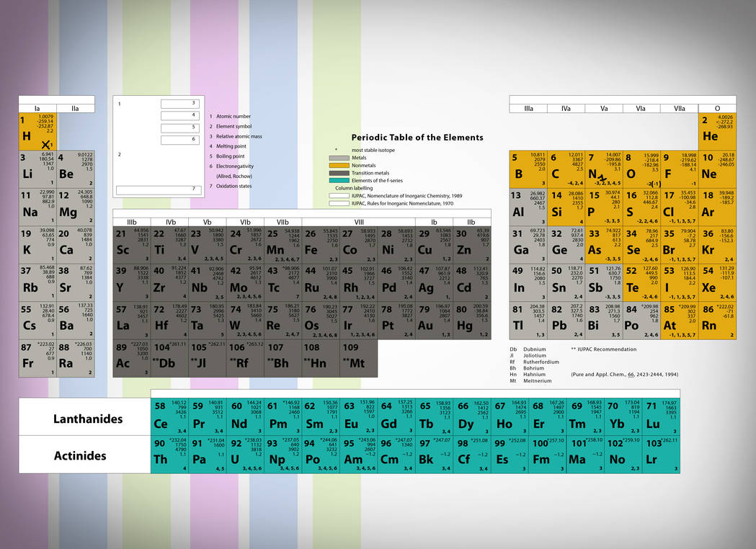Select the Hydrogen (H) element cell
Image resolution: width=756 pixels, height=549 pixels.
[37, 132]
